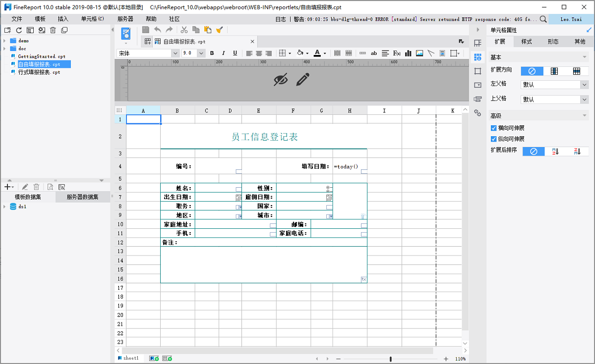Toggle italic text formatting
This screenshot has height=364, width=595.
coord(223,53)
